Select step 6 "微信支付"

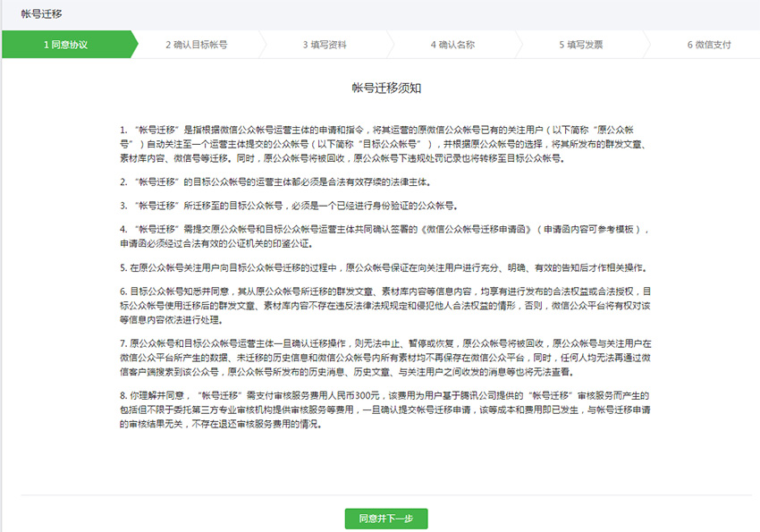[x=708, y=44]
